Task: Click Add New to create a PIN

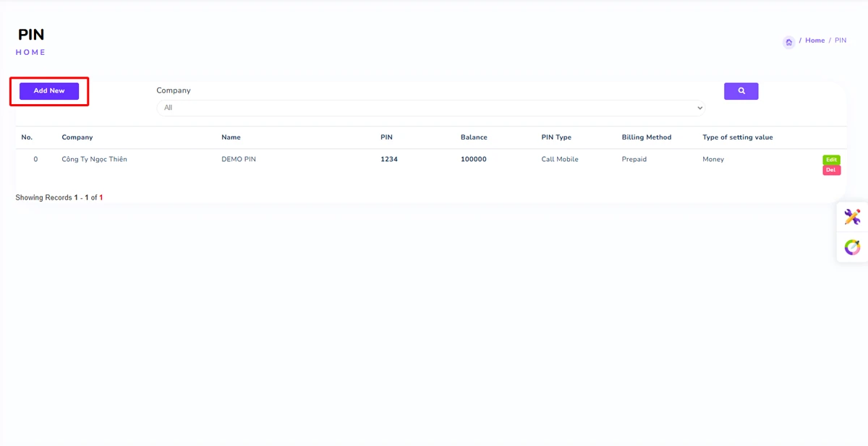Action: tap(49, 91)
